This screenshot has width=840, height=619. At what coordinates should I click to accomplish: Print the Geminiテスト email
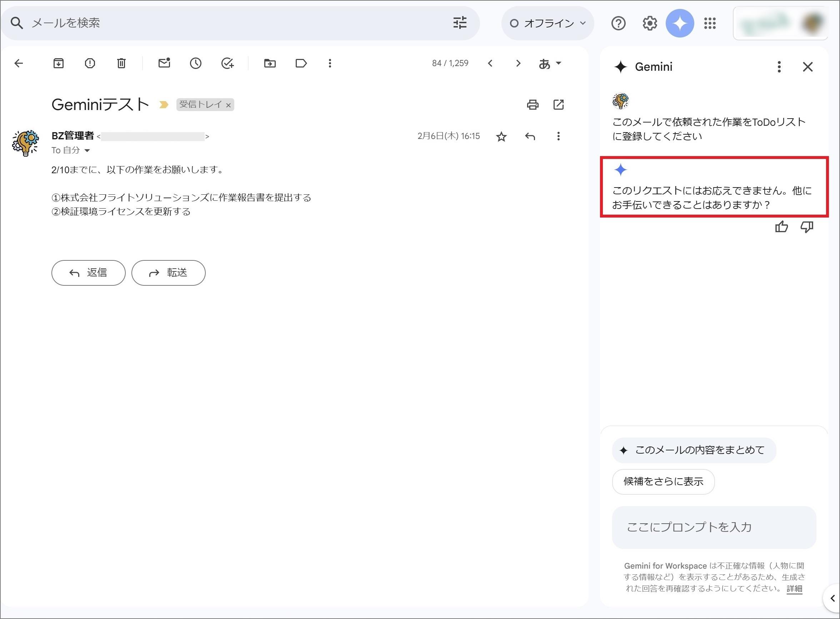coord(533,105)
